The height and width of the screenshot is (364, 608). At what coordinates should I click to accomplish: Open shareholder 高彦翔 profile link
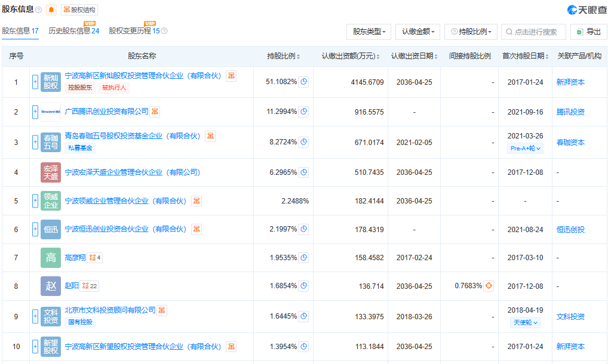[75, 258]
